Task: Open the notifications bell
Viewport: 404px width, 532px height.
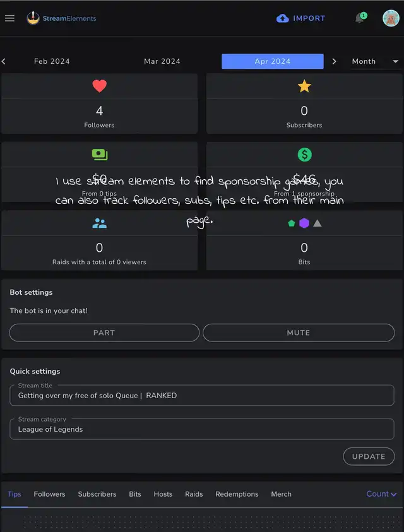Action: pos(359,18)
